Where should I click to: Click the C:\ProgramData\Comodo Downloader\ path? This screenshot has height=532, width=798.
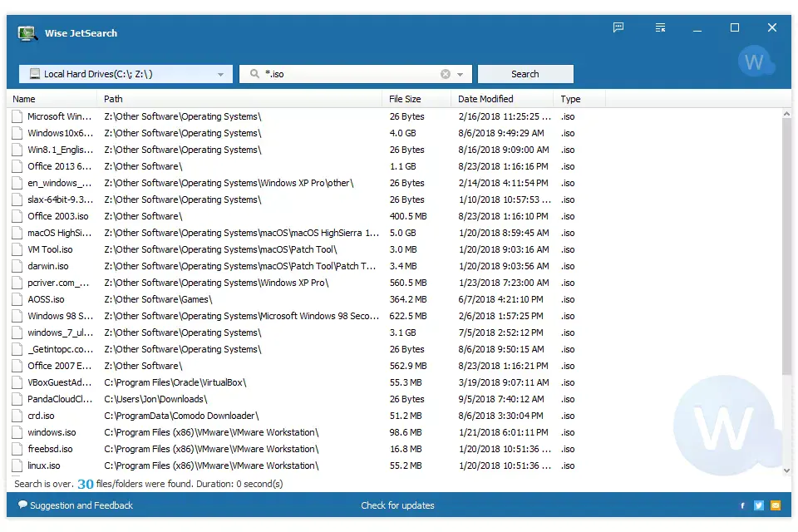pyautogui.click(x=181, y=416)
